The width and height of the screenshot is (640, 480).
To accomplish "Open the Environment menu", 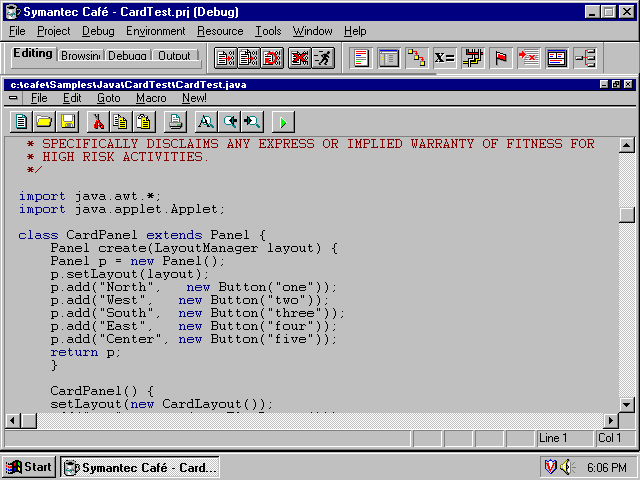I will pos(156,31).
